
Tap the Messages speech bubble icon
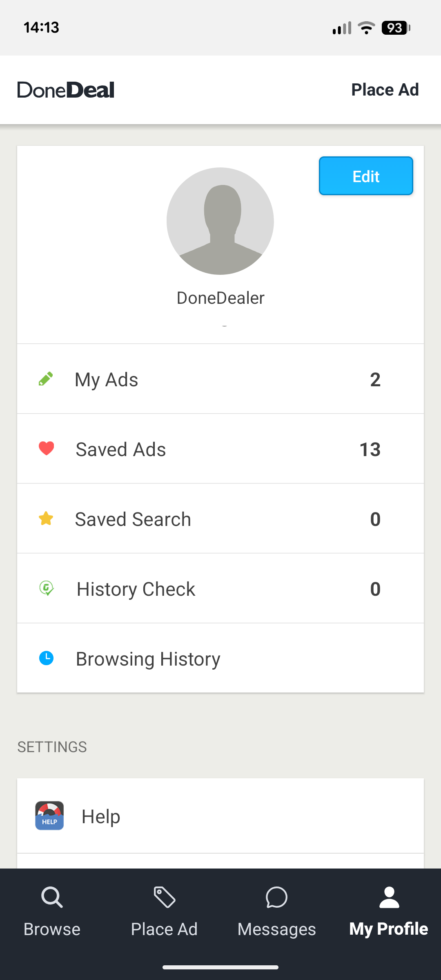[x=276, y=897]
